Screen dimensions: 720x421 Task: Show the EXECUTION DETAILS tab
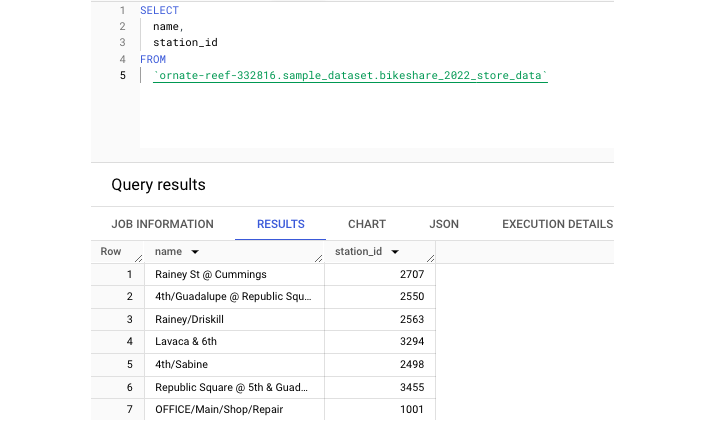557,224
